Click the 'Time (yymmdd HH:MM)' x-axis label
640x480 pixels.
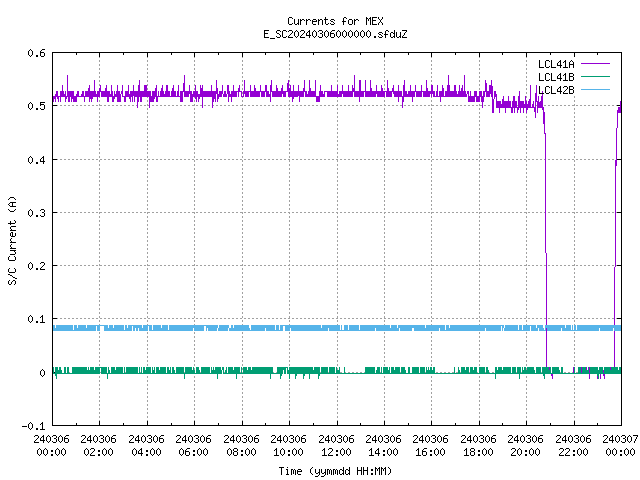pos(335,471)
